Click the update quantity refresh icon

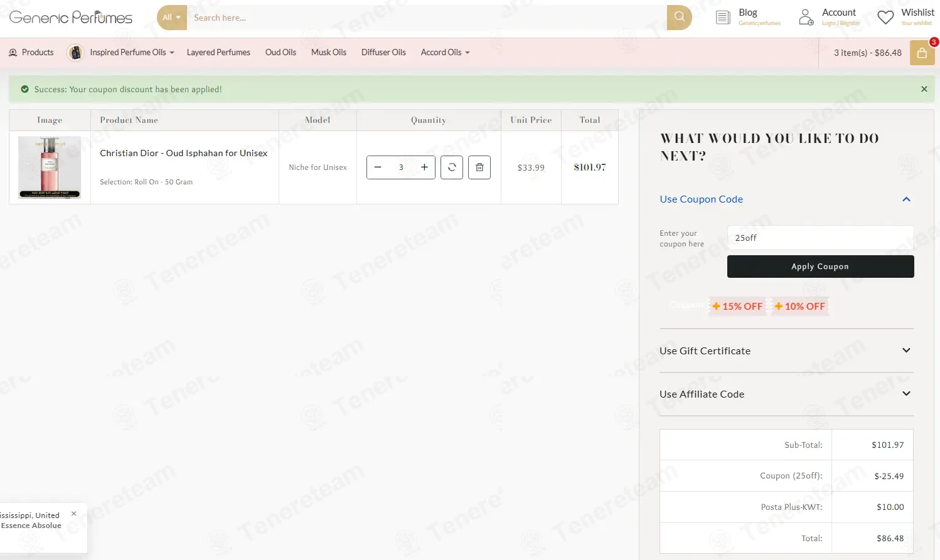point(452,167)
